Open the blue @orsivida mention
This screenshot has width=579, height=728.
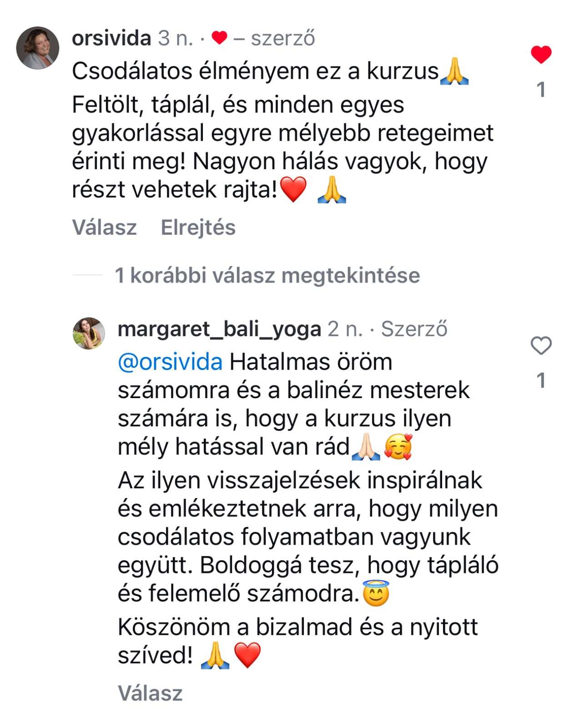click(170, 362)
